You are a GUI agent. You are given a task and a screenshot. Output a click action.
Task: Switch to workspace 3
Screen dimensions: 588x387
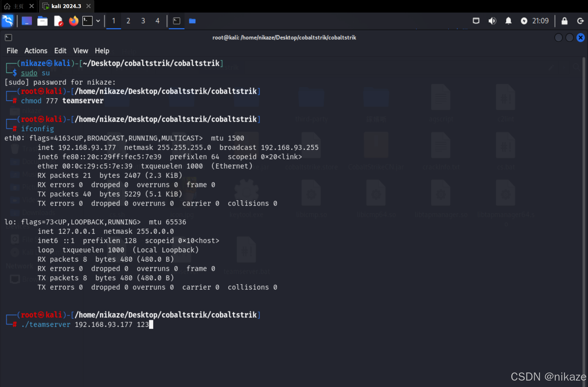(x=143, y=21)
